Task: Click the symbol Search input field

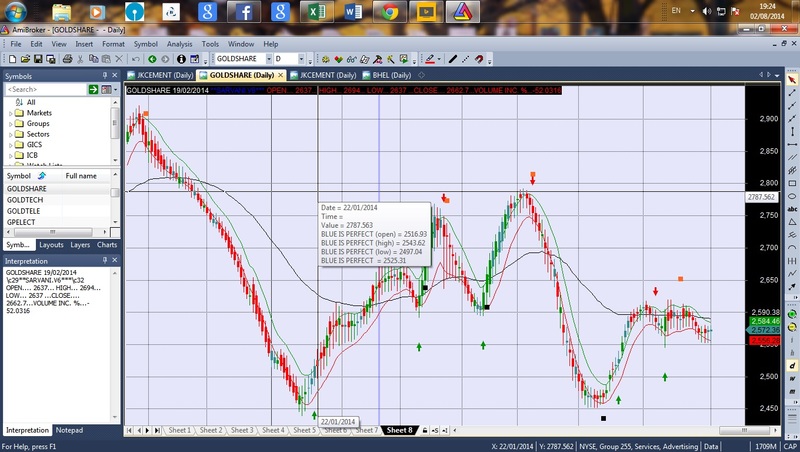Action: click(45, 89)
